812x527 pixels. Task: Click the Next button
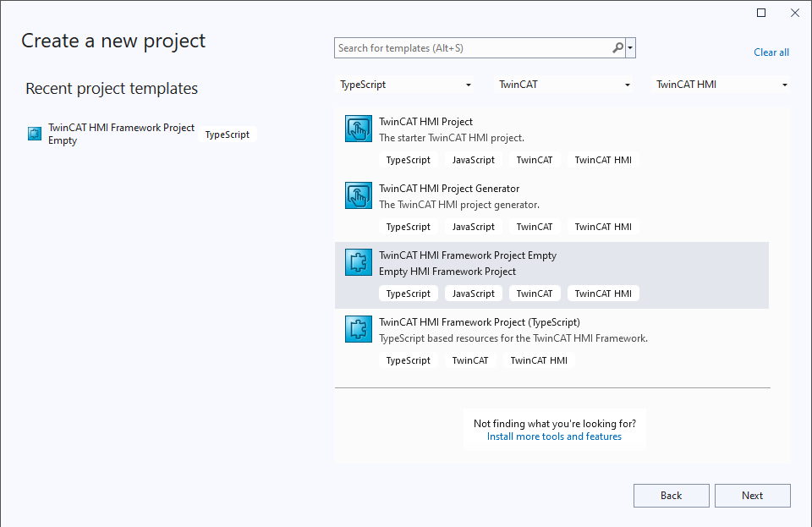pyautogui.click(x=752, y=496)
